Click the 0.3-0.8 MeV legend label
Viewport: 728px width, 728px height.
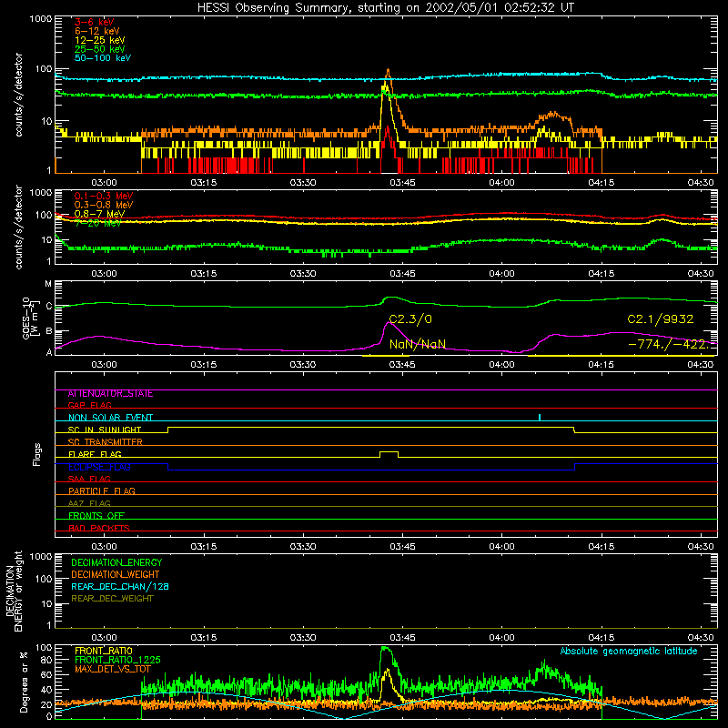click(104, 205)
